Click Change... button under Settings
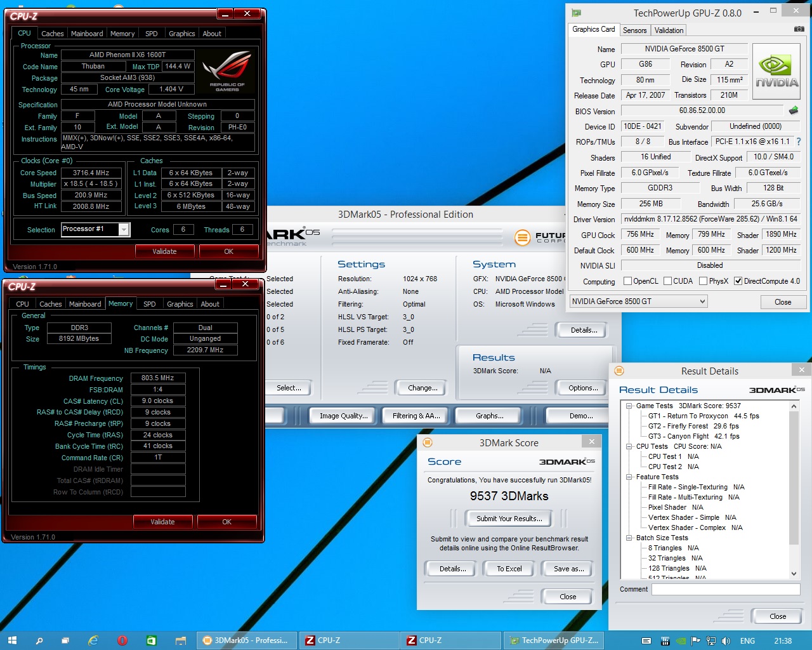812x650 pixels. pos(422,388)
